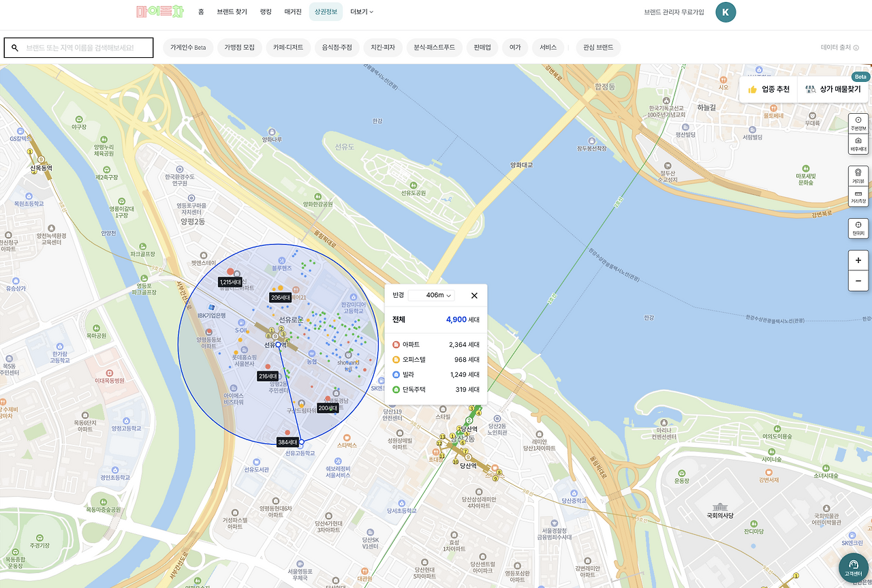Open the 거리뷰 street view tool
Image resolution: width=872 pixels, height=588 pixels.
point(858,176)
